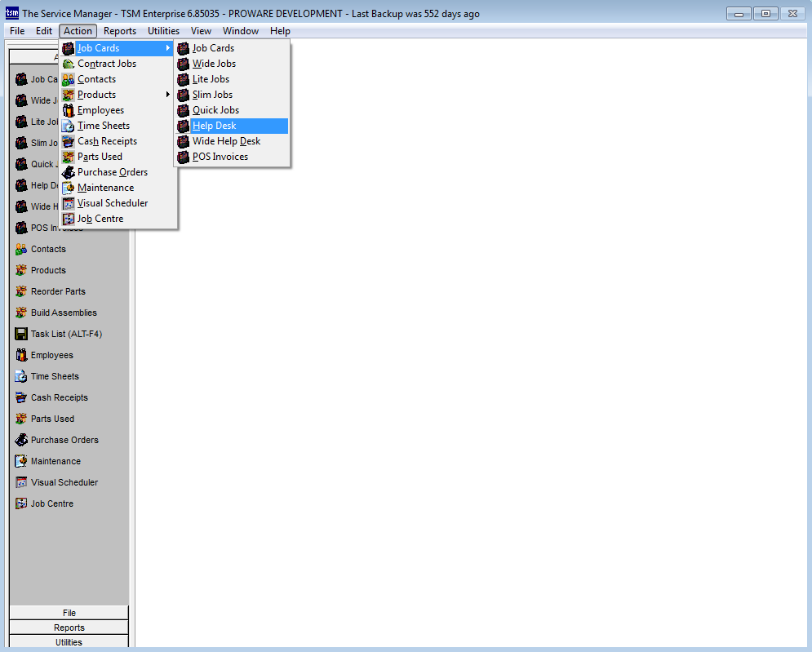Expand the Job Cards submenu arrow
The height and width of the screenshot is (652, 812).
[x=168, y=48]
